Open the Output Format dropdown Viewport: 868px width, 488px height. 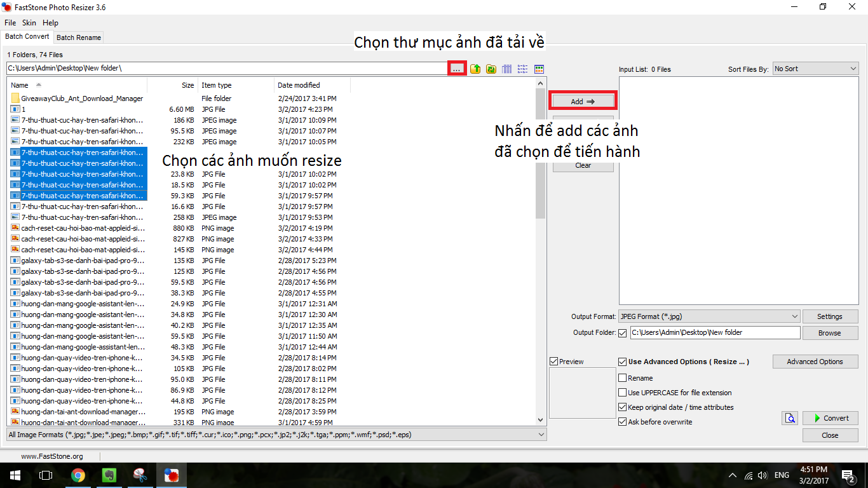click(x=709, y=316)
